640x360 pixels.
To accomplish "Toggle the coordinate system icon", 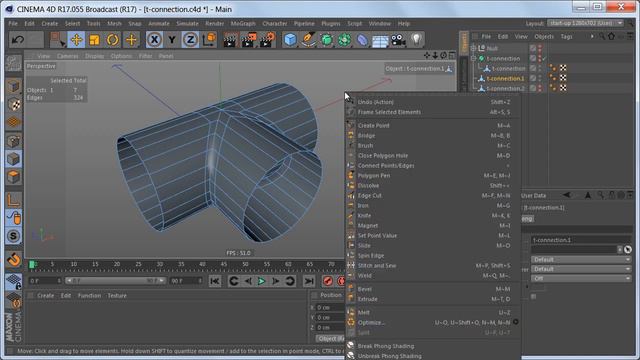I will pos(209,40).
